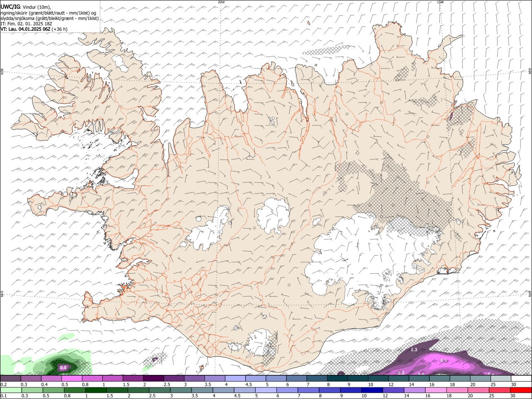Select the light pink swatch labeled 16 in rain legend
Image resolution: width=532 pixels, height=399 pixels.
435,390
